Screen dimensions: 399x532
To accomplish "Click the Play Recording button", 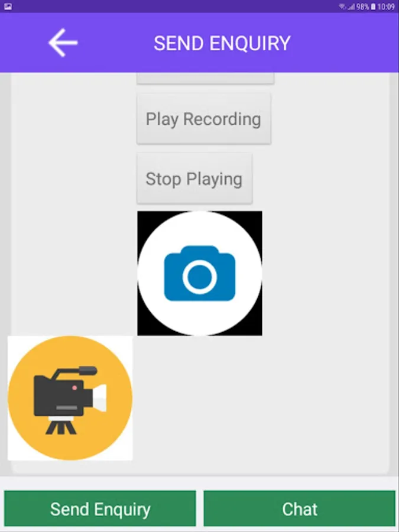I will pyautogui.click(x=203, y=119).
